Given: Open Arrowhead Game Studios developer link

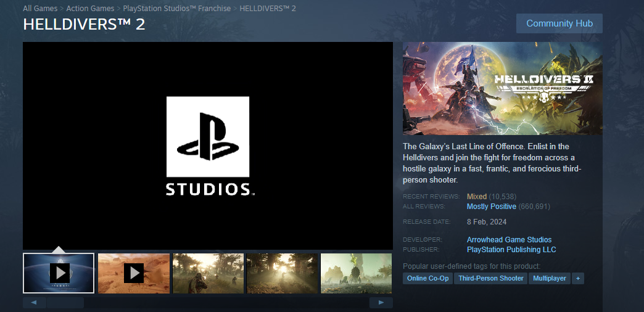Looking at the screenshot, I should point(510,240).
